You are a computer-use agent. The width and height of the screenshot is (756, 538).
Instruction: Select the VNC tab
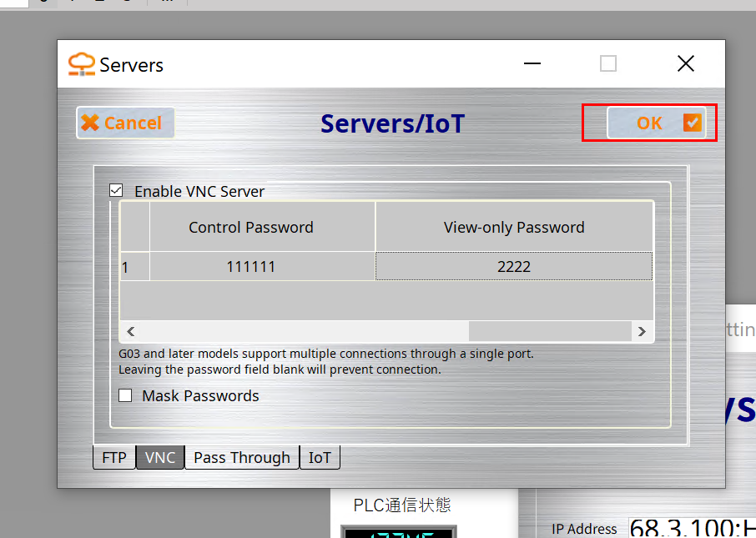pyautogui.click(x=159, y=458)
